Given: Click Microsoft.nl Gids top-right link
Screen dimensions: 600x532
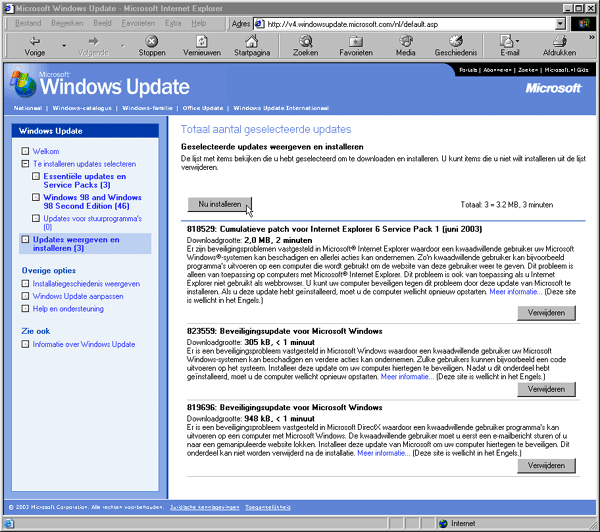Looking at the screenshot, I should pos(566,70).
